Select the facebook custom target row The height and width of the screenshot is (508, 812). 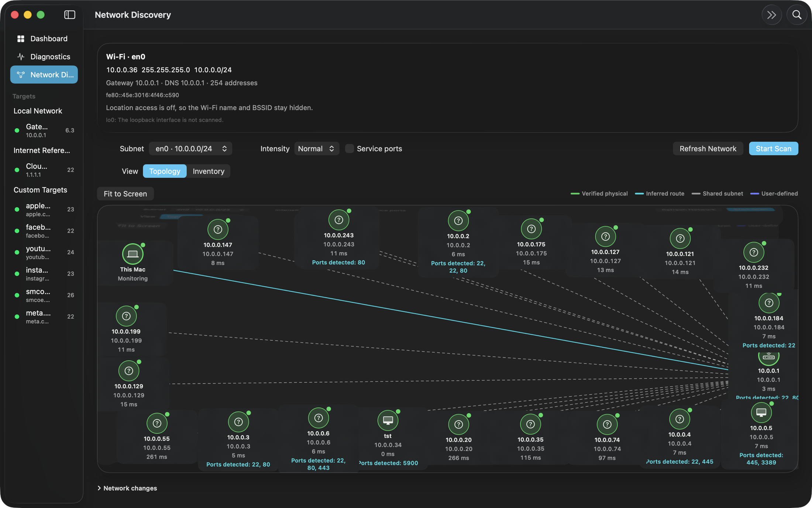tap(44, 231)
